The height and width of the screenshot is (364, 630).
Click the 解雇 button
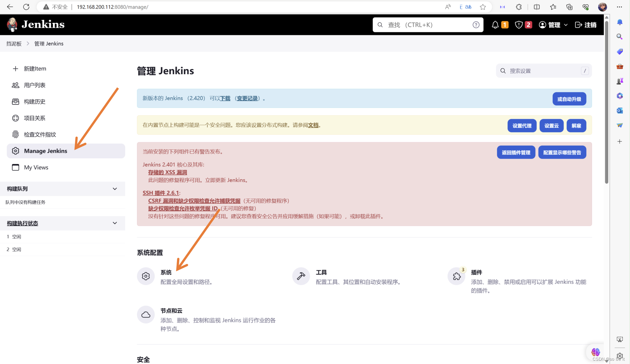coord(576,126)
